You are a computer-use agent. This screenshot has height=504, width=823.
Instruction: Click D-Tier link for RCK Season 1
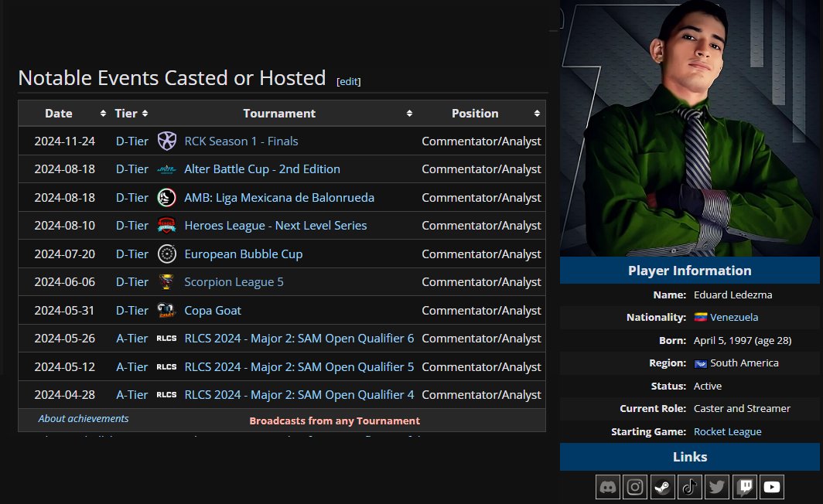(x=132, y=141)
